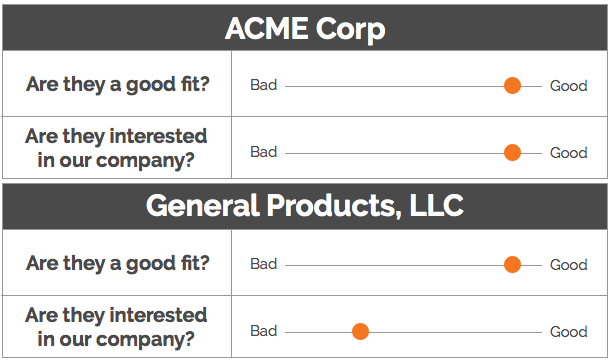Select 'Bad' on General Products' interest row
The height and width of the screenshot is (361, 610).
pos(264,331)
